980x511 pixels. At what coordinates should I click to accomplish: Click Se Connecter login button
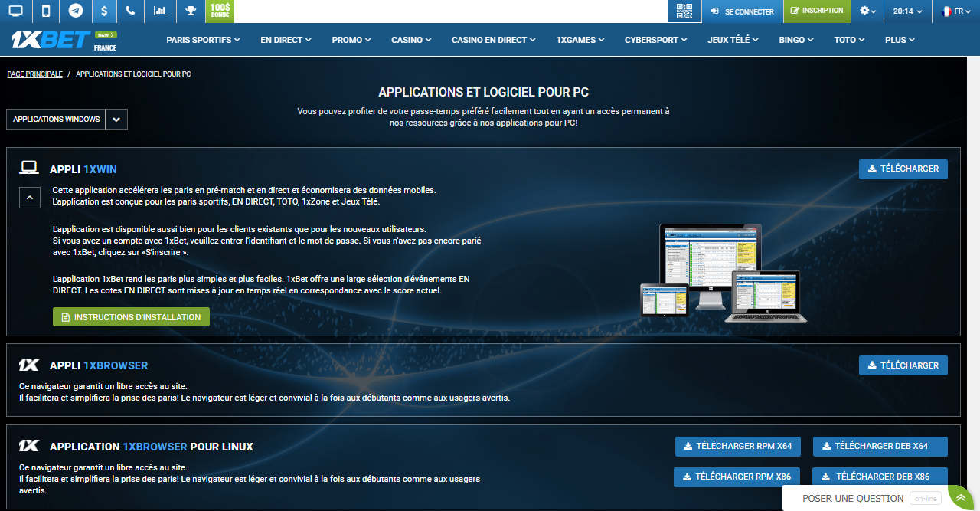(x=742, y=11)
